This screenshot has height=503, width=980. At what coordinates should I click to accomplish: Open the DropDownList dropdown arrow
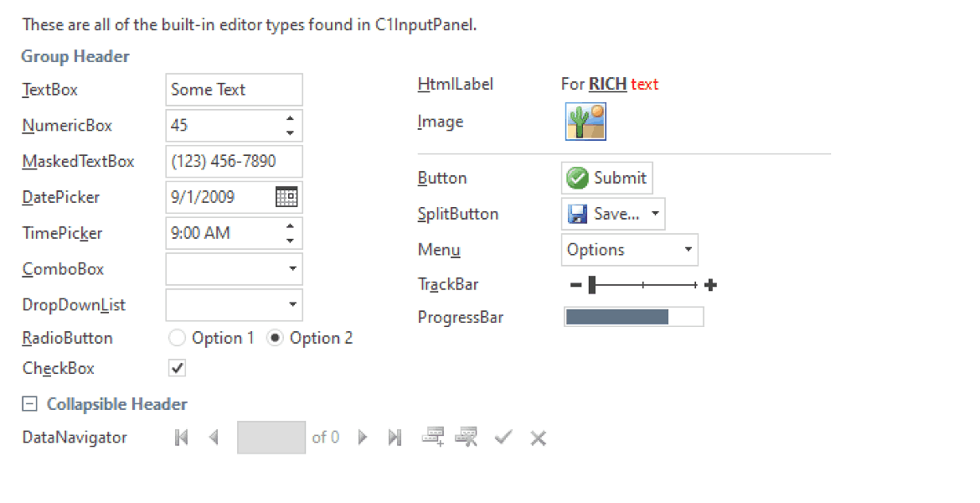pos(291,305)
